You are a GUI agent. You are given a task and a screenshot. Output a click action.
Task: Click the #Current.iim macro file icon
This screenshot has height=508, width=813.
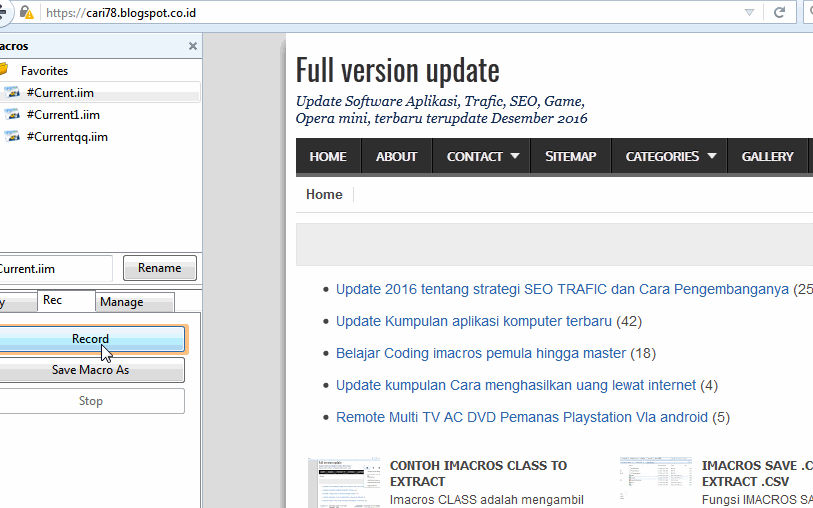(x=11, y=92)
